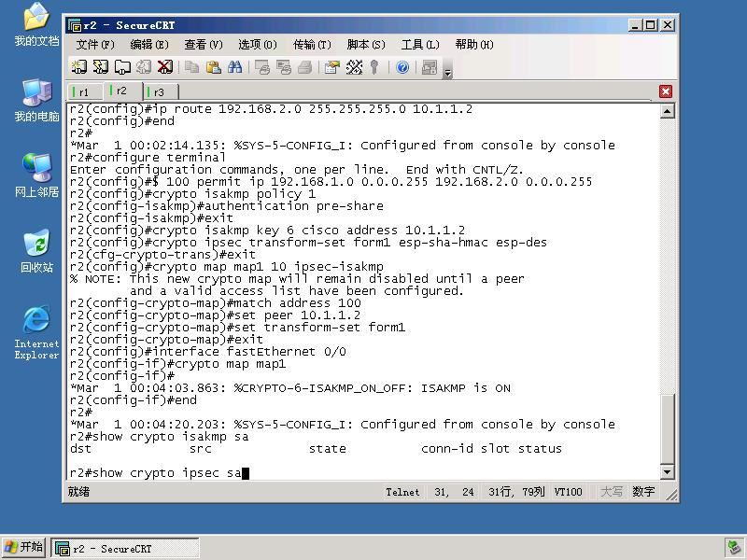
Task: Open the 帮助(H) menu
Action: [474, 45]
